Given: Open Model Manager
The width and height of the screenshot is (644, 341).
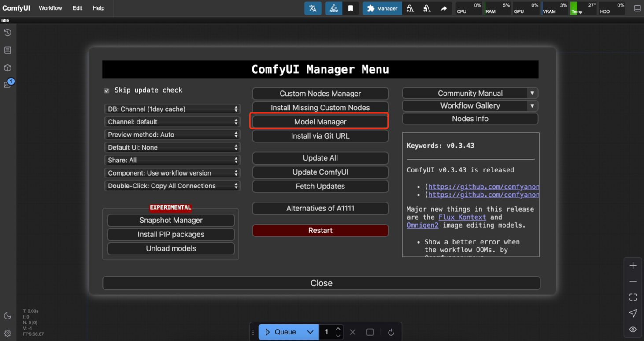Looking at the screenshot, I should pyautogui.click(x=320, y=122).
